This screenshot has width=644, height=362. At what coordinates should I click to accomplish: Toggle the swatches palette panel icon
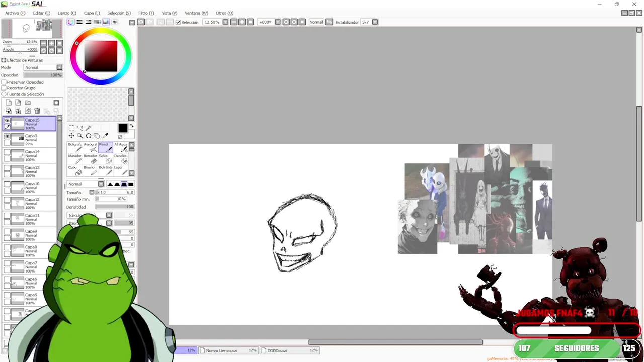pyautogui.click(x=106, y=22)
